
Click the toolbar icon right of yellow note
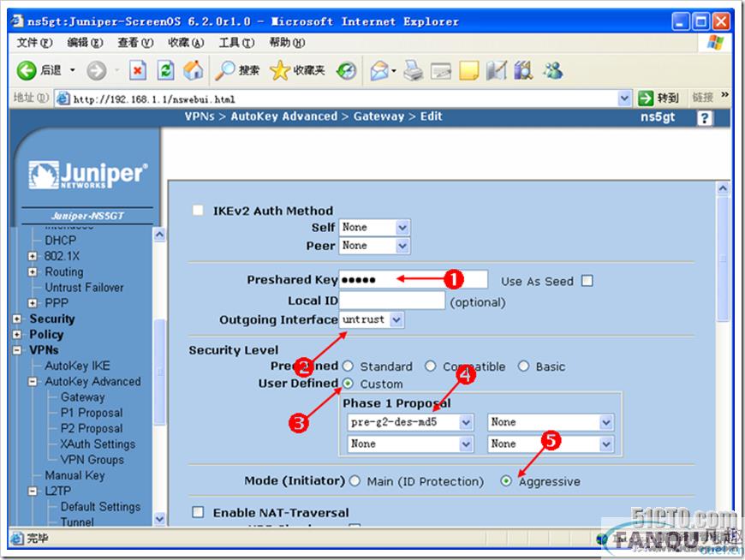497,71
